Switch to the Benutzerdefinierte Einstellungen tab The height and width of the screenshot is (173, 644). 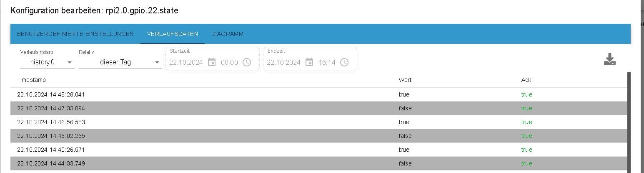pos(75,34)
